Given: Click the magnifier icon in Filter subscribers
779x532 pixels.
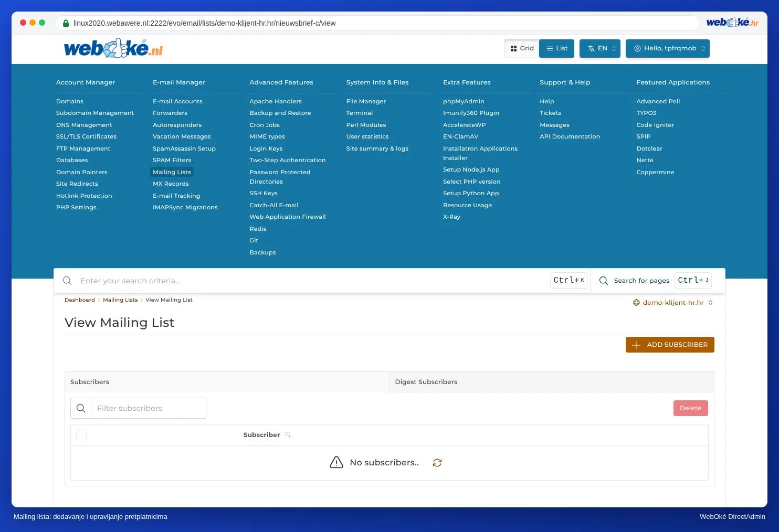Looking at the screenshot, I should point(81,408).
